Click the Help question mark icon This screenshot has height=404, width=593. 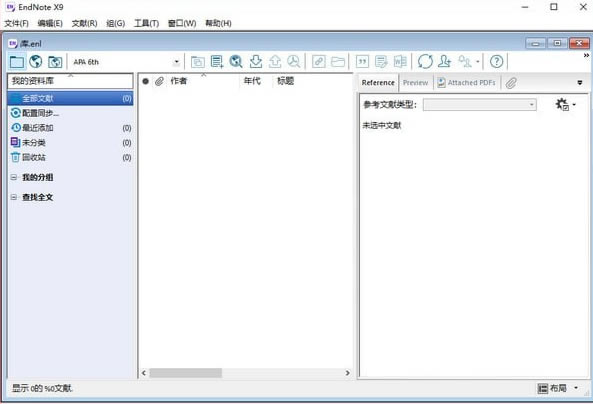click(x=497, y=61)
